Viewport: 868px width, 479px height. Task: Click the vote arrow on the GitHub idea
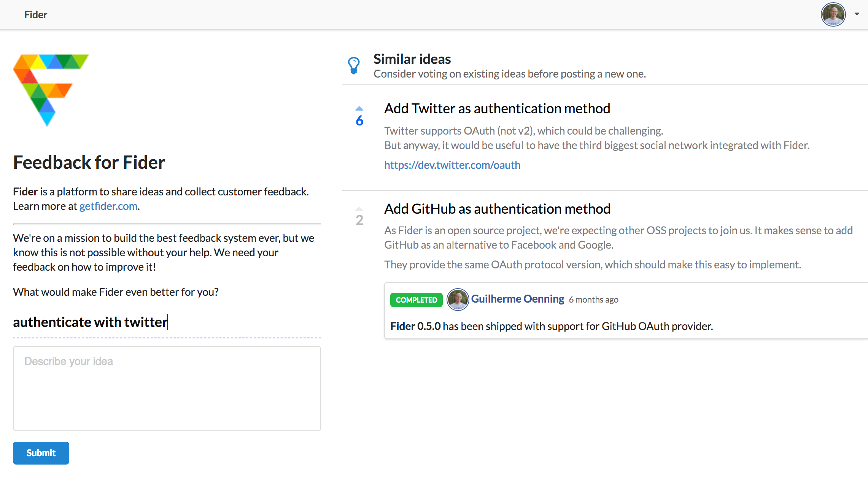pos(359,209)
